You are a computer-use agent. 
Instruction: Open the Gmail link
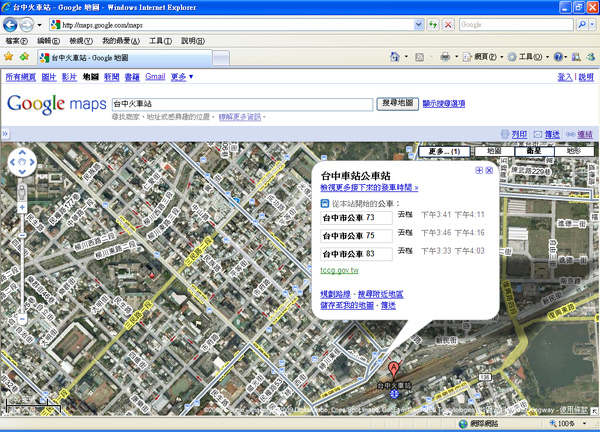click(x=155, y=77)
